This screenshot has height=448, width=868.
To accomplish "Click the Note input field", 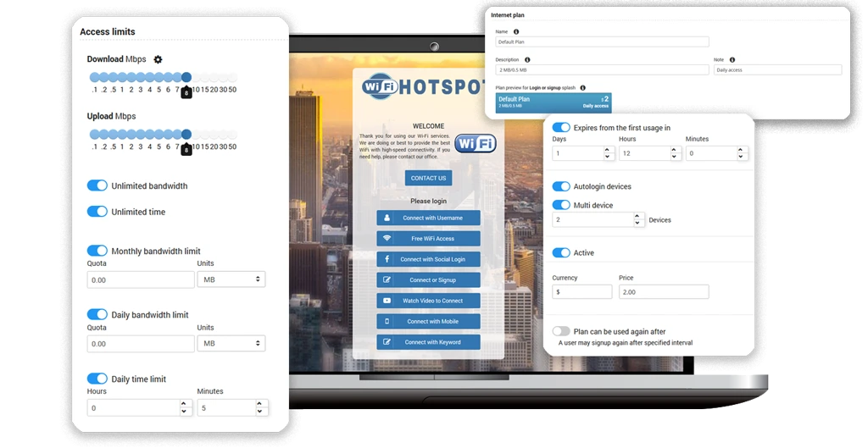I will tap(778, 69).
